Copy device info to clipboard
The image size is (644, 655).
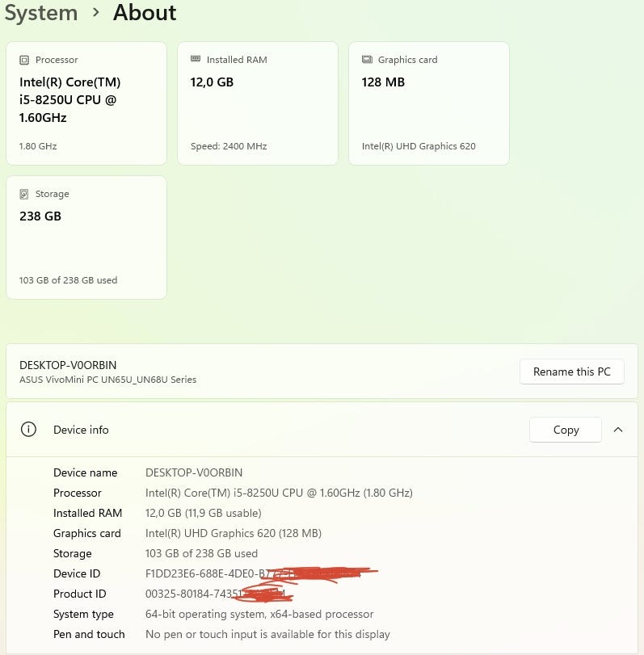(x=566, y=430)
